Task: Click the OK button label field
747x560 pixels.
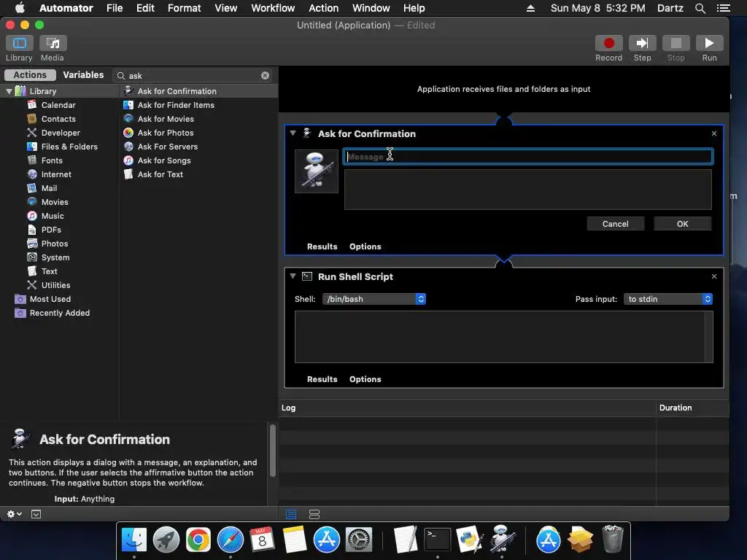Action: [682, 223]
